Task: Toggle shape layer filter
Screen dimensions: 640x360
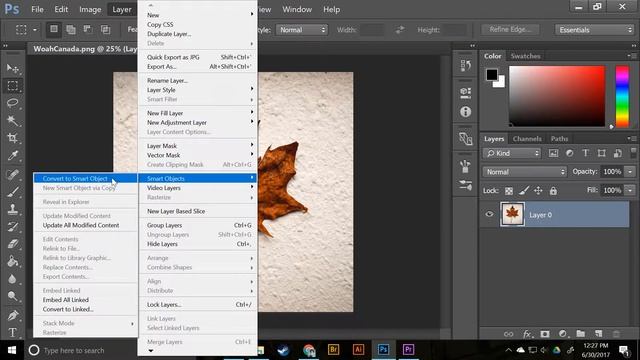Action: pos(601,153)
